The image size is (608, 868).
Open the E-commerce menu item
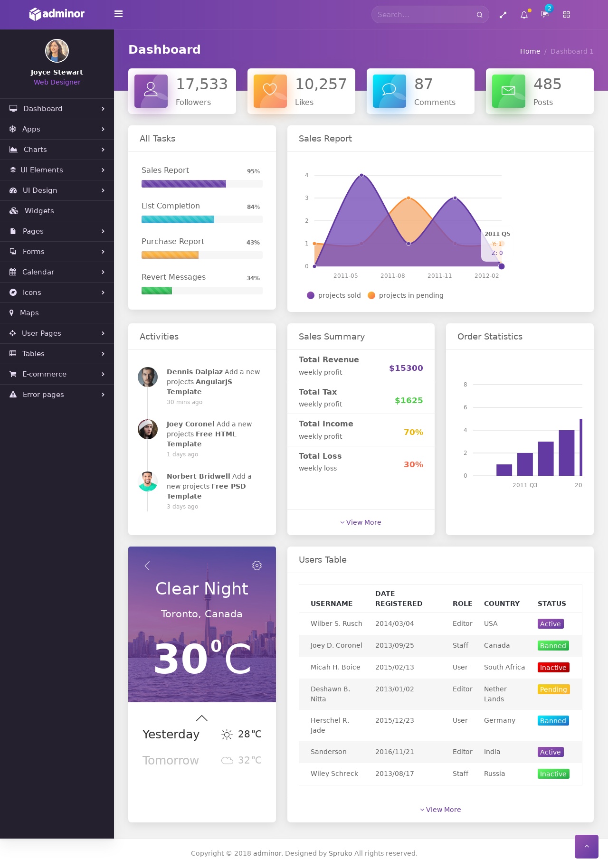(x=57, y=374)
